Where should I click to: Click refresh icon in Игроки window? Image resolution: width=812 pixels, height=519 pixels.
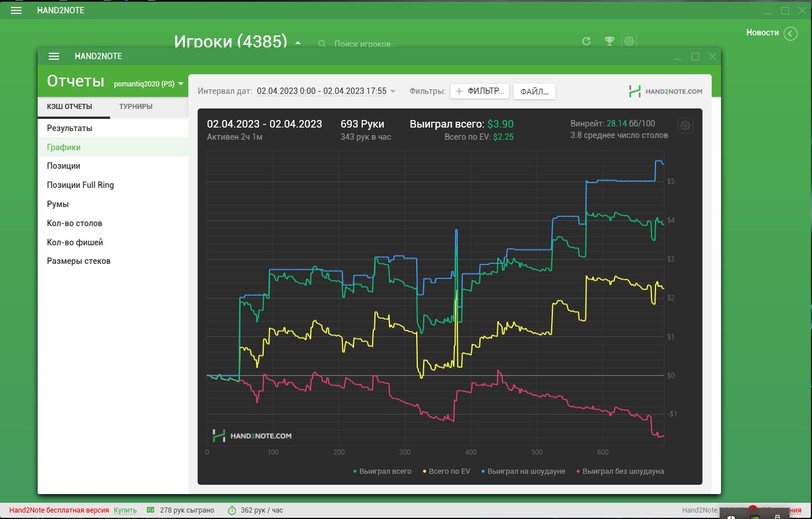pyautogui.click(x=587, y=41)
